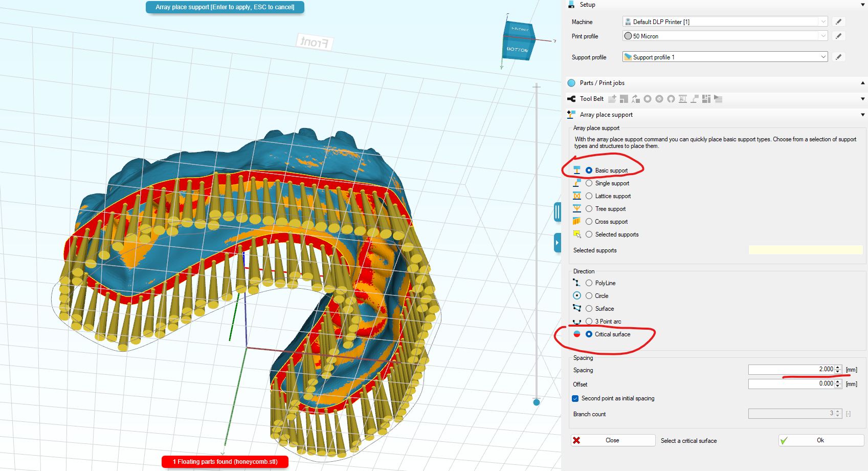Click the Setup section header
The width and height of the screenshot is (868, 471).
587,5
